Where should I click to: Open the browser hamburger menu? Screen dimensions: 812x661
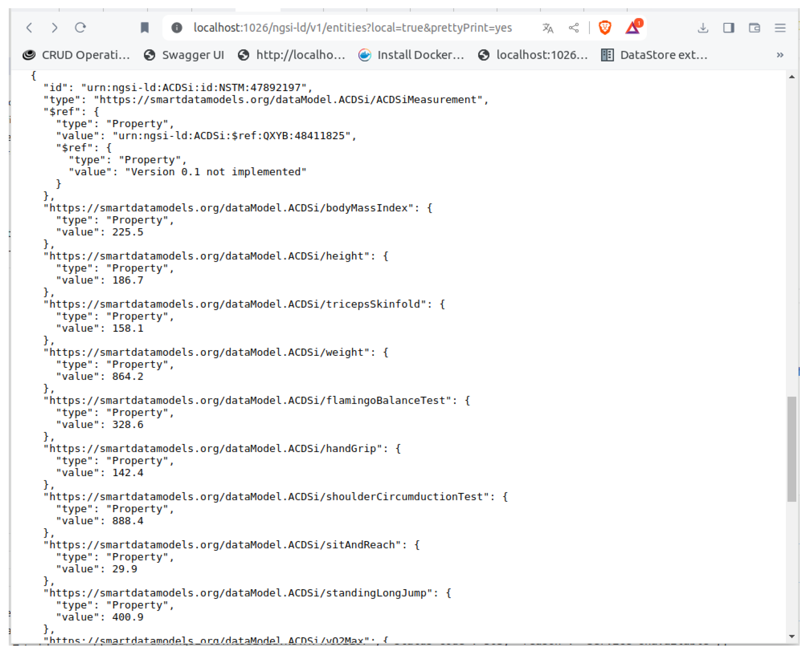tap(780, 28)
